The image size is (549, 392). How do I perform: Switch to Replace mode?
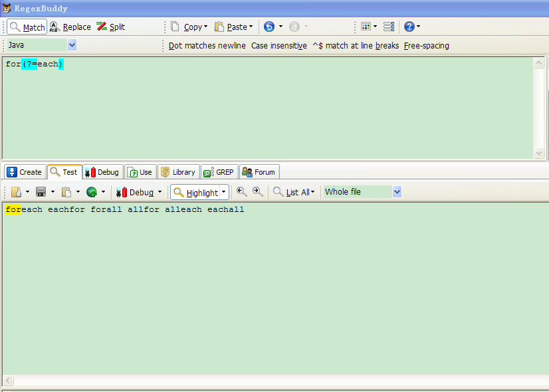70,27
